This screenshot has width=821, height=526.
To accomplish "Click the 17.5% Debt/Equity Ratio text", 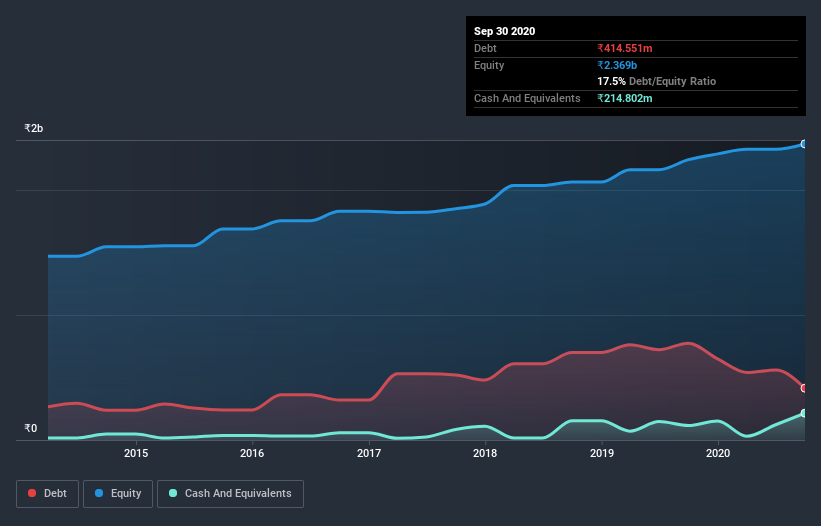I will 657,81.
